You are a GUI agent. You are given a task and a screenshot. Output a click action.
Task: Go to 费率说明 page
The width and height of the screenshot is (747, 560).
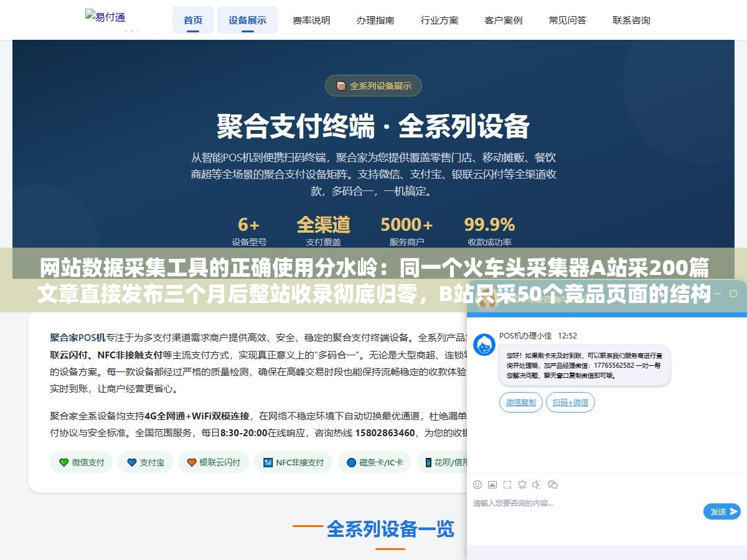(x=311, y=20)
